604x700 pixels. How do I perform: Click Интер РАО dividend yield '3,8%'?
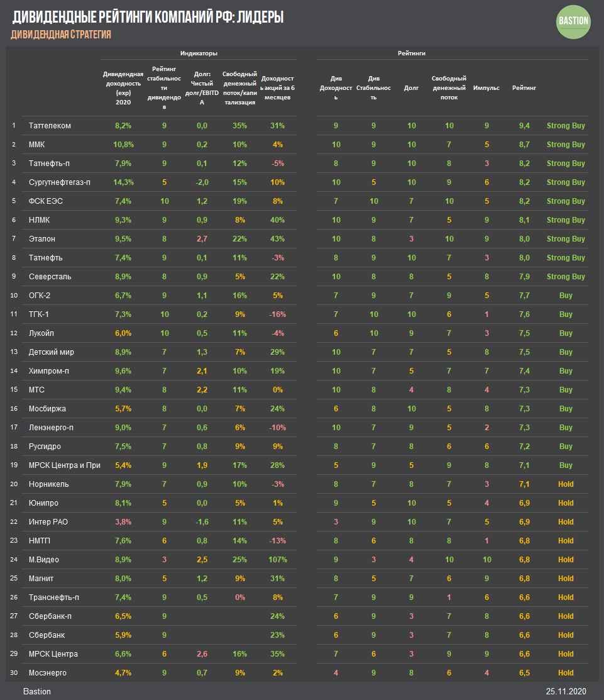(x=123, y=522)
